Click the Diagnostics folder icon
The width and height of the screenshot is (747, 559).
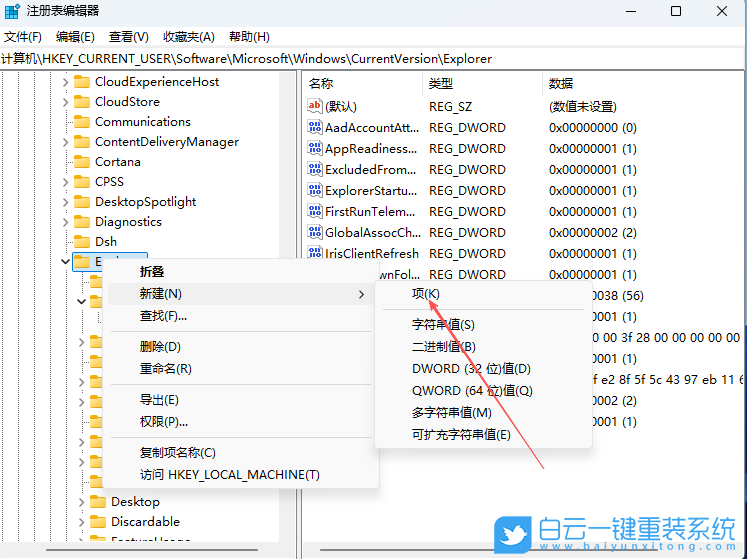(82, 222)
